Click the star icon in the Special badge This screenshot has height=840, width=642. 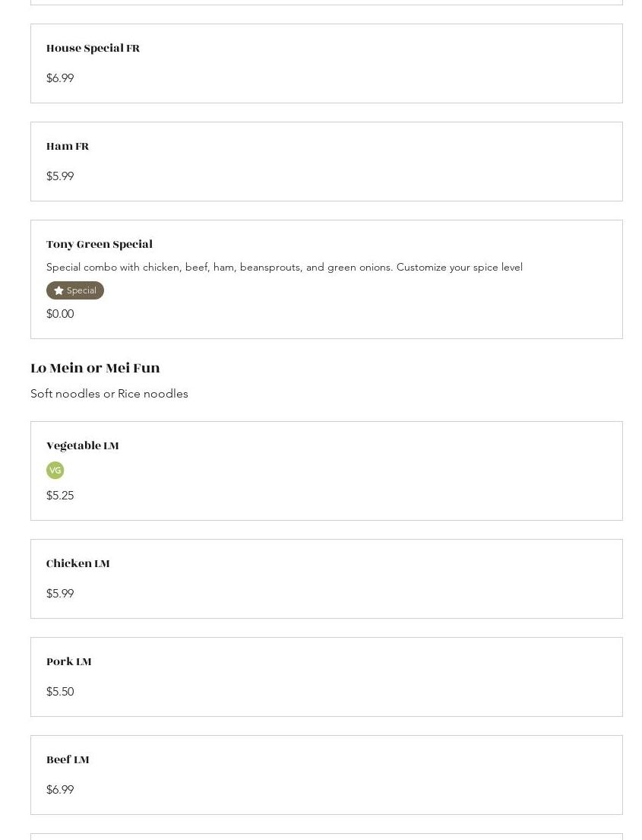(59, 290)
